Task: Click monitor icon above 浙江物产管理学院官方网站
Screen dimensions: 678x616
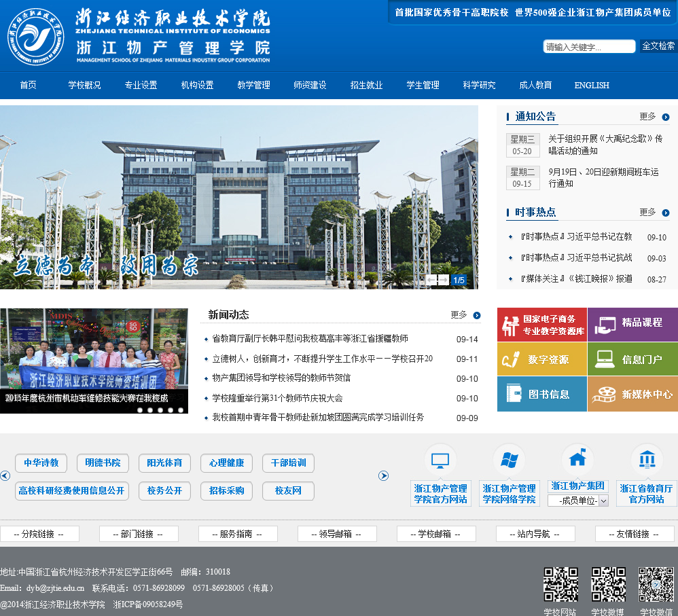Action: tap(440, 460)
